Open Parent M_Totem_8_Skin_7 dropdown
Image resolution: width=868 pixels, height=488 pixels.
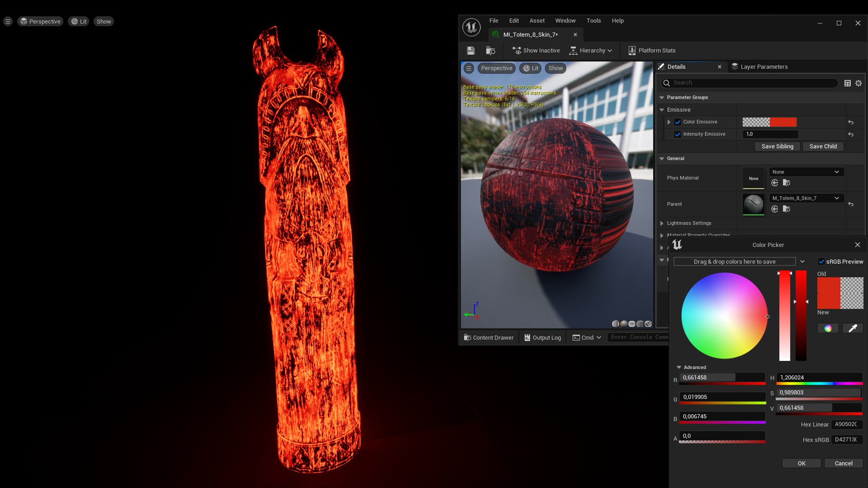(x=807, y=198)
